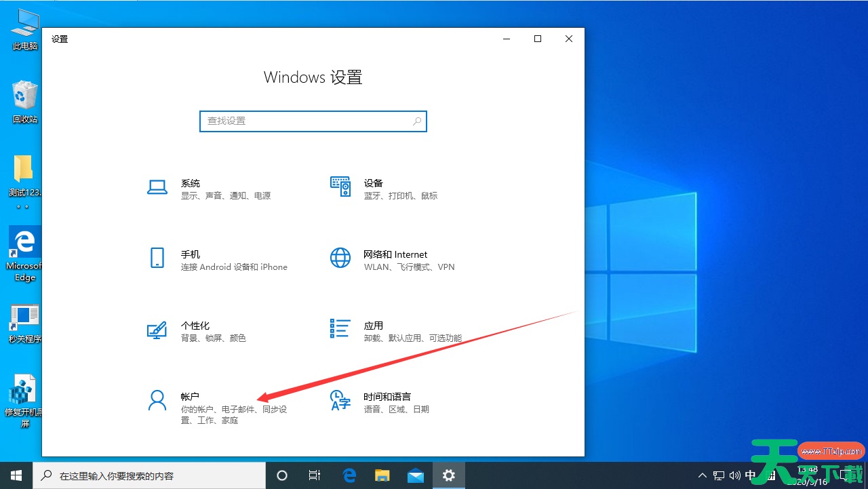Open the 系统 (System) settings icon
Image resolution: width=868 pixels, height=489 pixels.
coord(157,188)
